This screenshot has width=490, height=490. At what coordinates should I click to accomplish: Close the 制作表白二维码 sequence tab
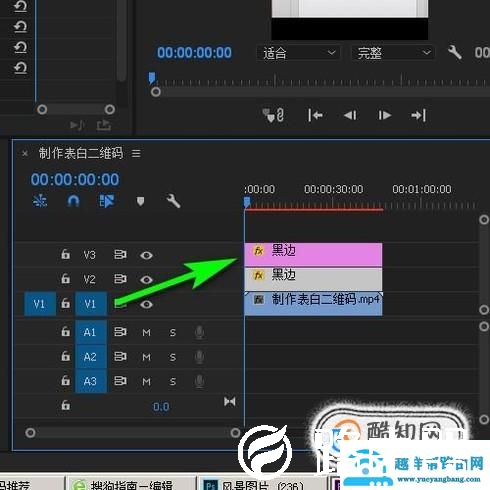point(25,154)
